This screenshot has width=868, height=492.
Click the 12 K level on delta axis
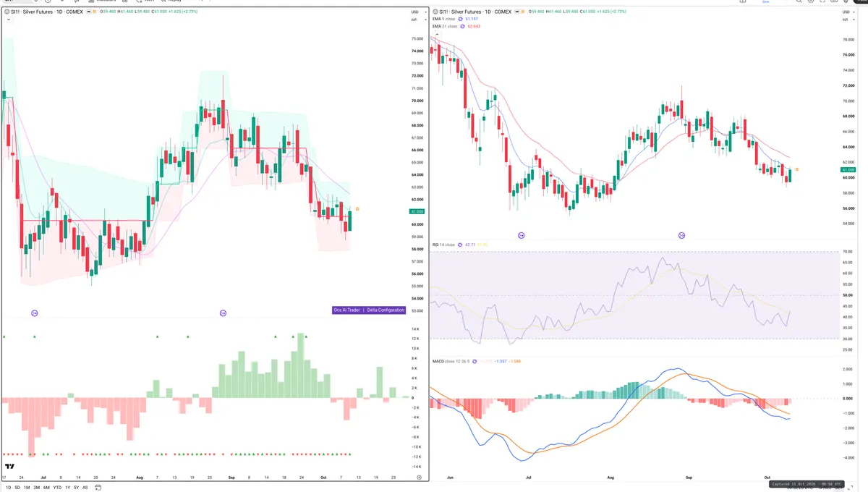(416, 339)
